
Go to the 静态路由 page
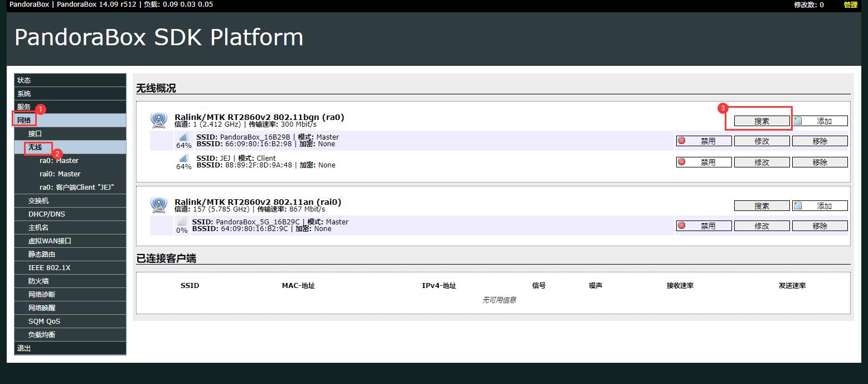pyautogui.click(x=70, y=255)
